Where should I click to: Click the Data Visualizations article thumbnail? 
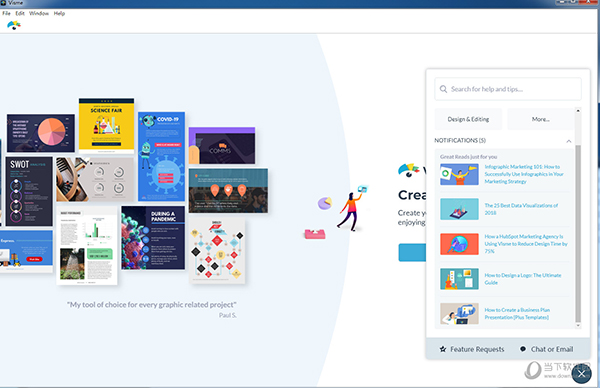[459, 209]
